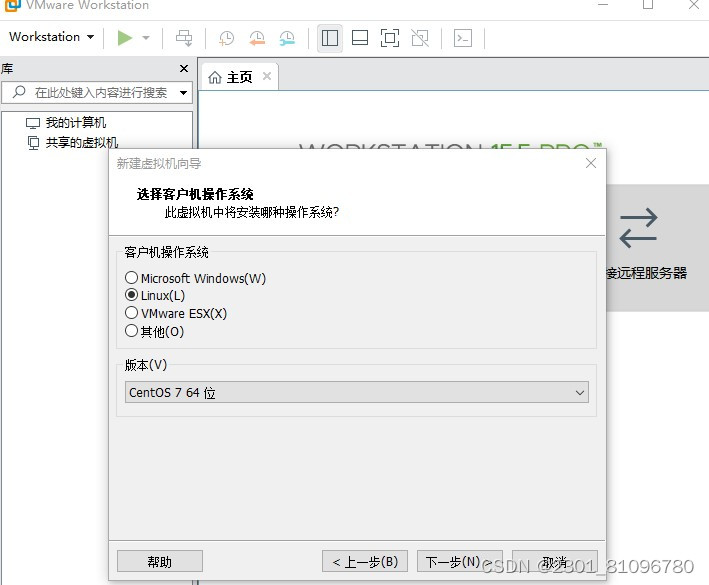Click the 接远程服务器 label on home page
This screenshot has width=709, height=585.
click(x=647, y=273)
